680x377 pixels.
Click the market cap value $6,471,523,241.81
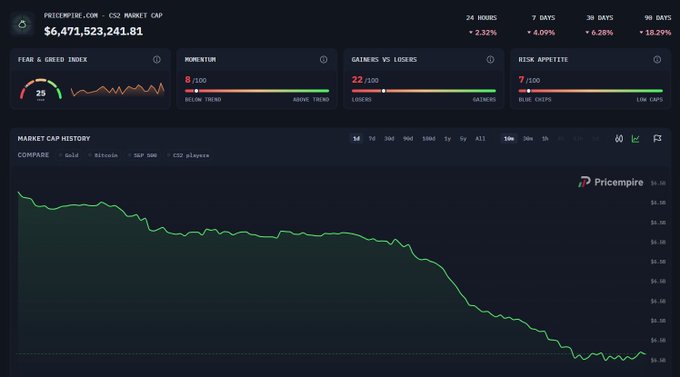[93, 31]
